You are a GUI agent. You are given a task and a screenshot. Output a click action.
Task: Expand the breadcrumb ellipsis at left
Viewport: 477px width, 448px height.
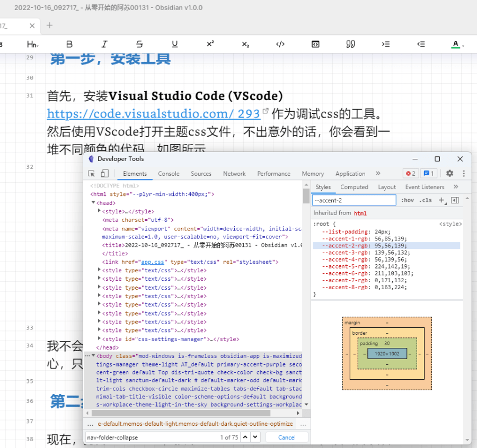(x=90, y=424)
